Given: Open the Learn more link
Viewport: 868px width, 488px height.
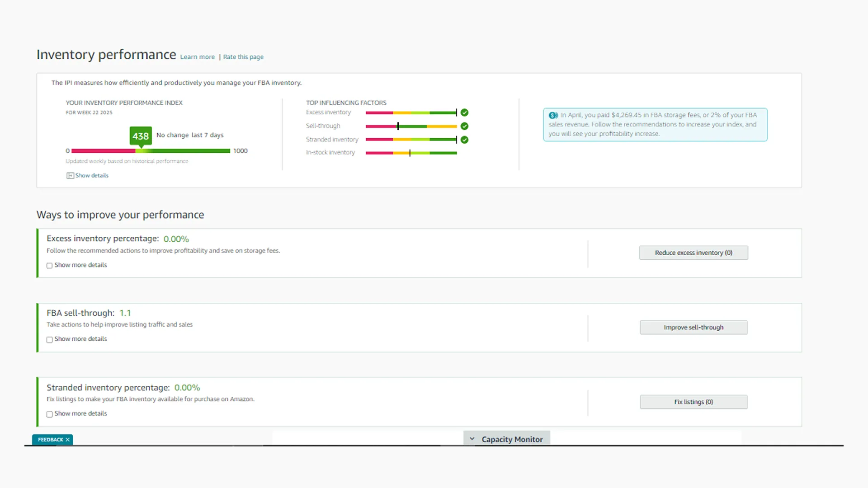Looking at the screenshot, I should click(x=198, y=57).
